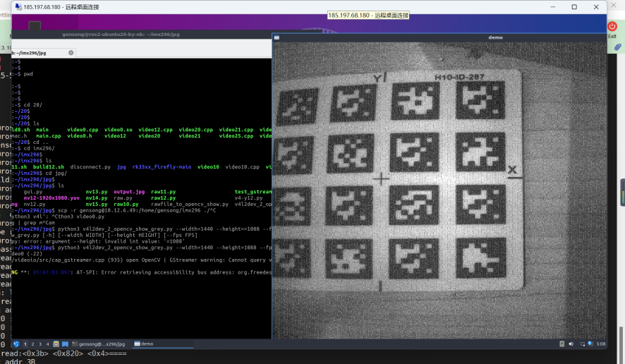This screenshot has height=364, width=625.
Task: Click the Exit power button
Action: [612, 26]
